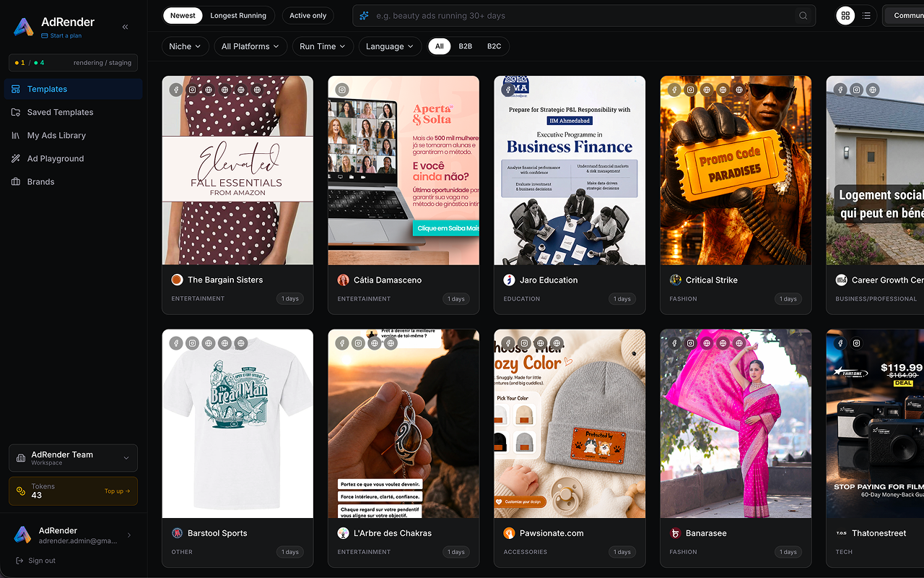Image resolution: width=924 pixels, height=578 pixels.
Task: Open Saved Templates in the sidebar
Action: click(73, 112)
